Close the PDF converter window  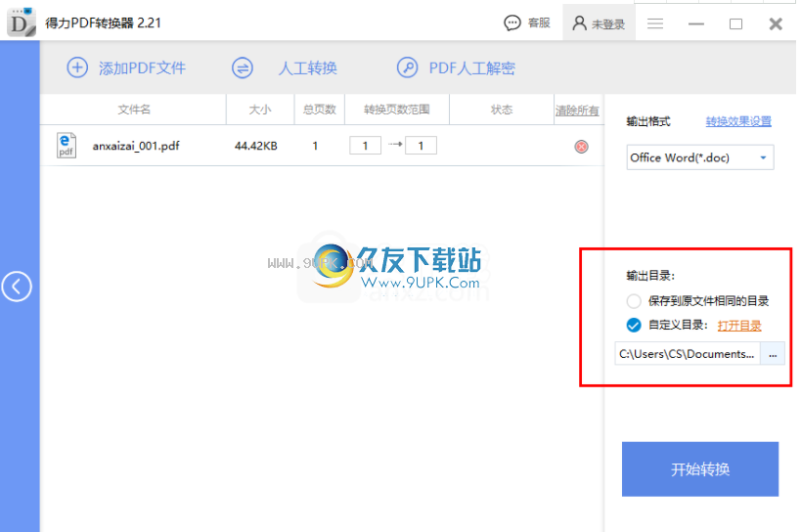click(776, 24)
